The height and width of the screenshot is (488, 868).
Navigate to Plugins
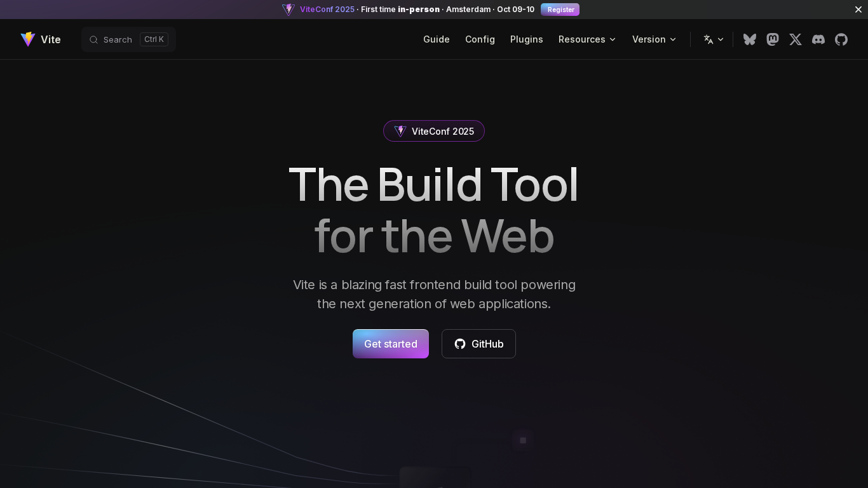(x=527, y=39)
